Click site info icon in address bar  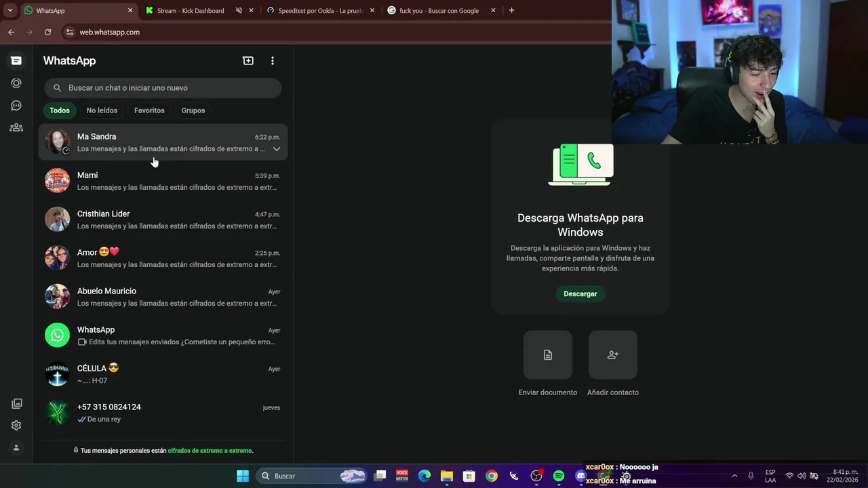(69, 32)
